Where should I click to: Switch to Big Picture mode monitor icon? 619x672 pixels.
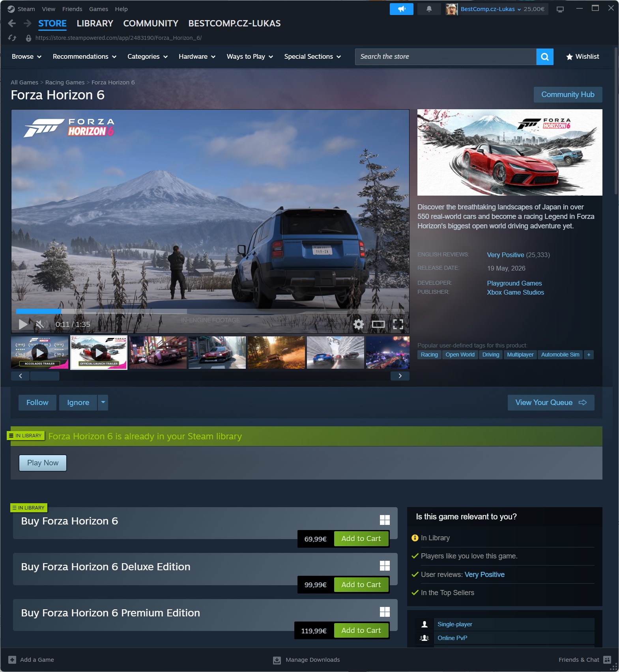[560, 9]
